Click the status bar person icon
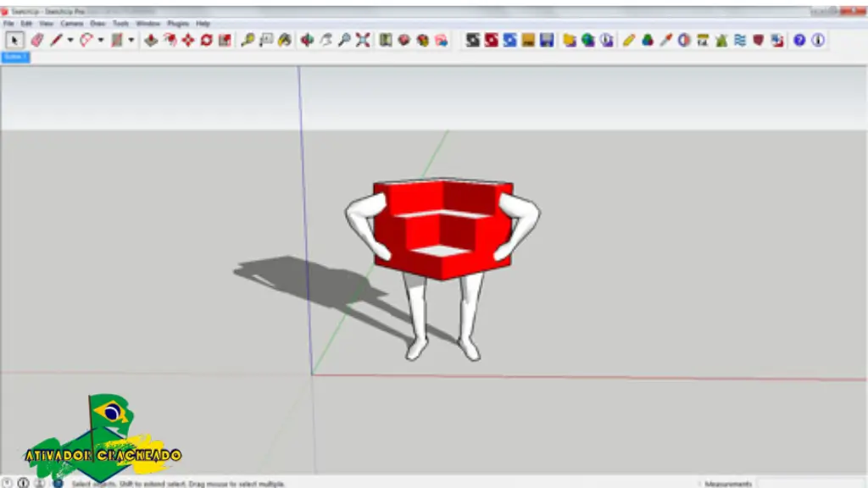The image size is (868, 488). pos(39,483)
